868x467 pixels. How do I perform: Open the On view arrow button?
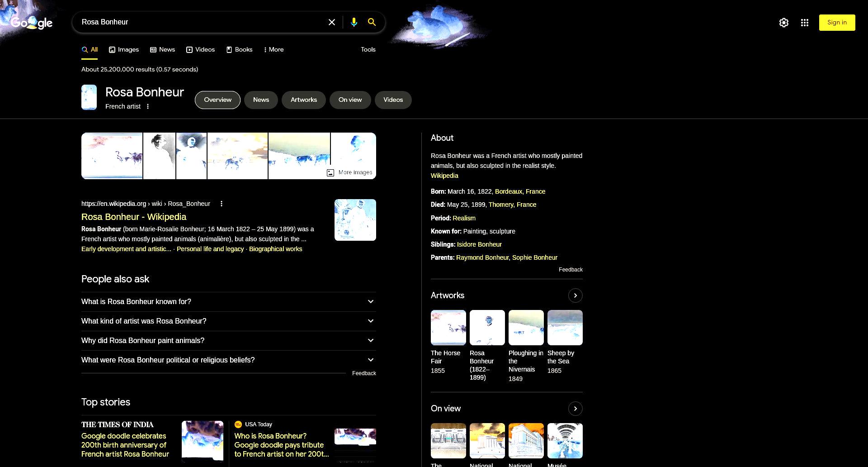pos(575,409)
